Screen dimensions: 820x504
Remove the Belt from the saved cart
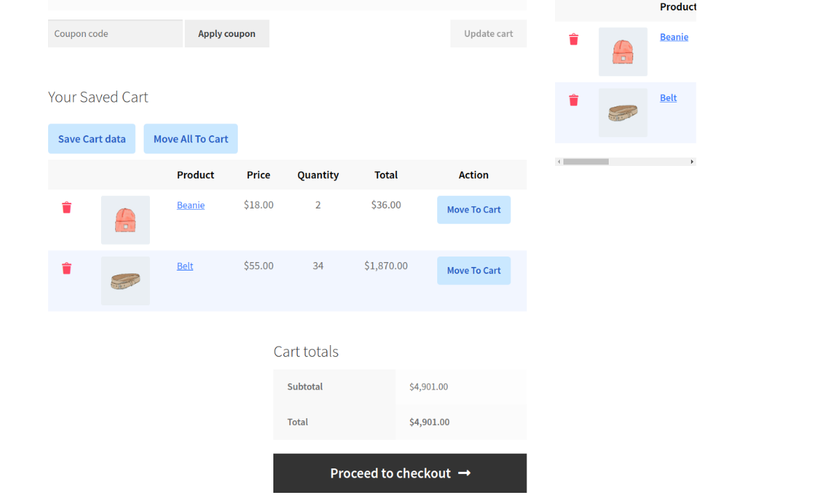click(x=66, y=268)
